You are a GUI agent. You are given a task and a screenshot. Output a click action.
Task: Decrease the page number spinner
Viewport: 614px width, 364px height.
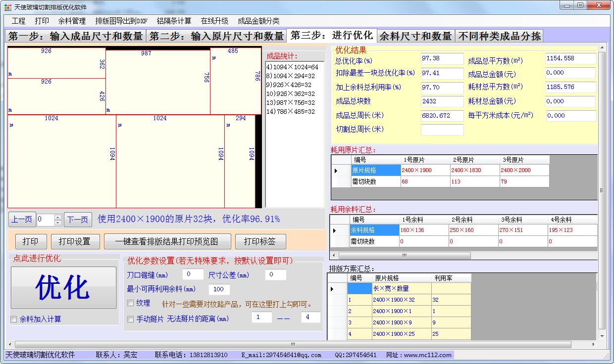[58, 222]
